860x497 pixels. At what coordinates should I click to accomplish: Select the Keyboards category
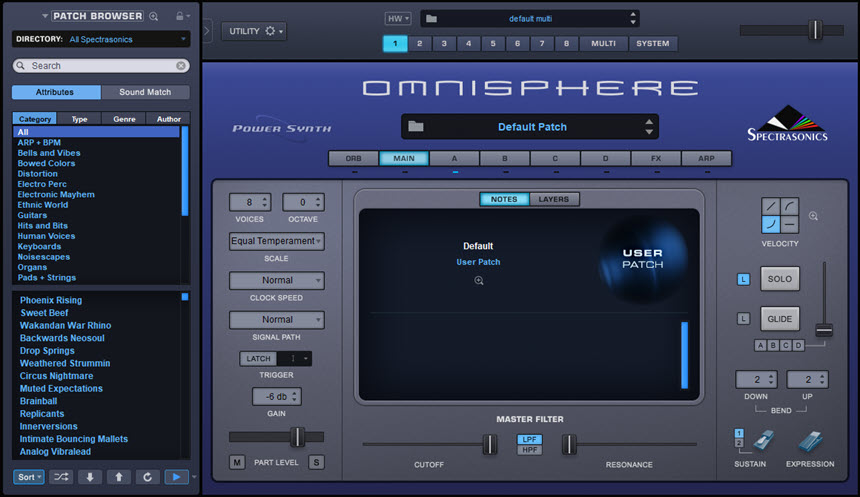[39, 246]
